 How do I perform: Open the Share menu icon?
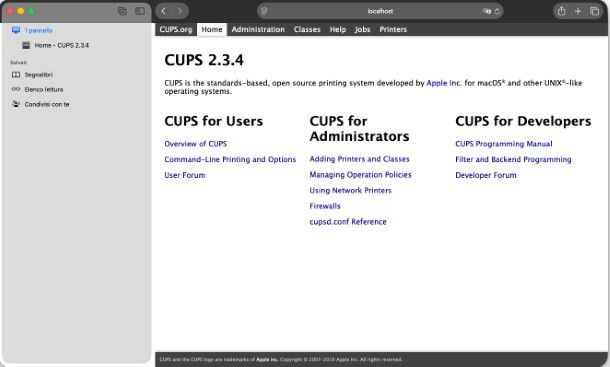[561, 11]
